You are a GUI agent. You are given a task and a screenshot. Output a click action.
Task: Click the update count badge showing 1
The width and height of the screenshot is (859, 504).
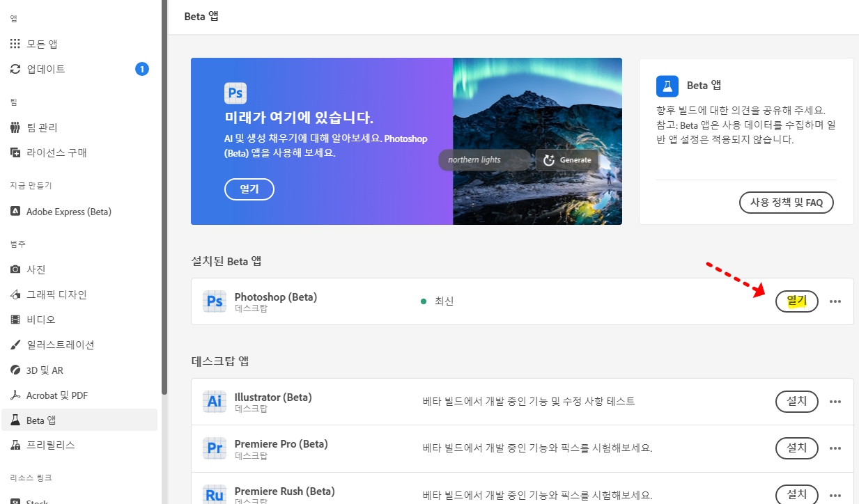142,69
